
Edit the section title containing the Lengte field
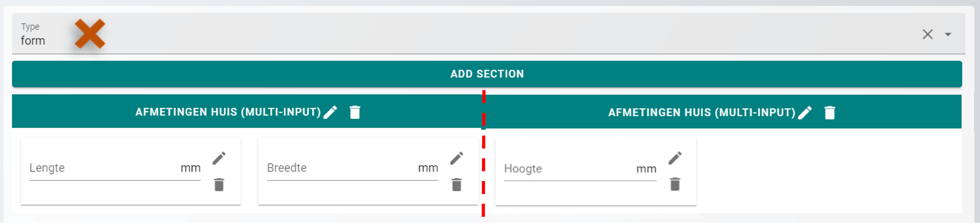(330, 112)
